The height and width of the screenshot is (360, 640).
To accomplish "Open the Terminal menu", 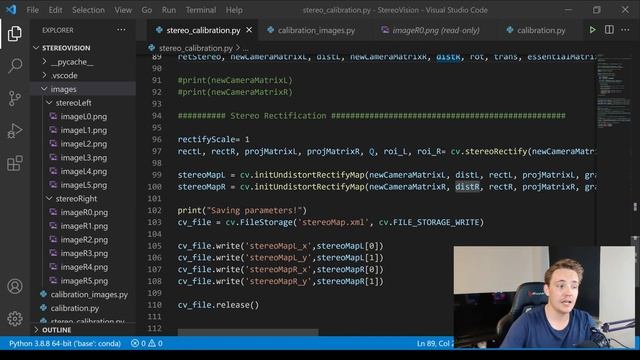I will coord(201,10).
